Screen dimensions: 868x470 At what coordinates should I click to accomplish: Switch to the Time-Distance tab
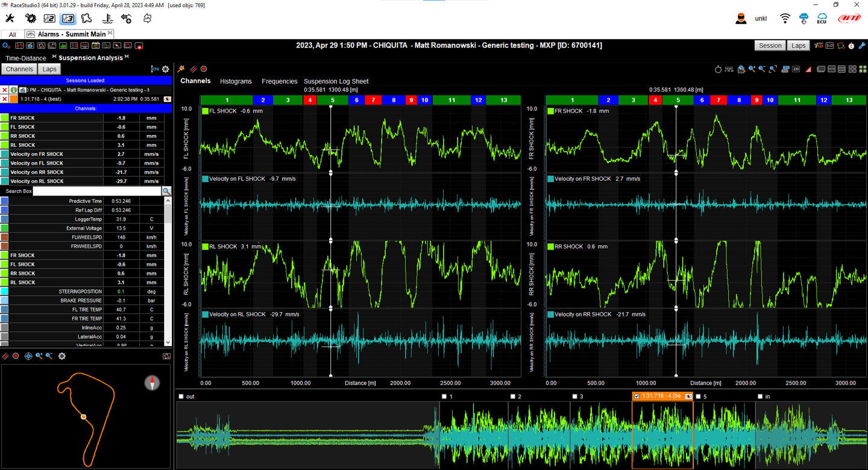(x=26, y=58)
